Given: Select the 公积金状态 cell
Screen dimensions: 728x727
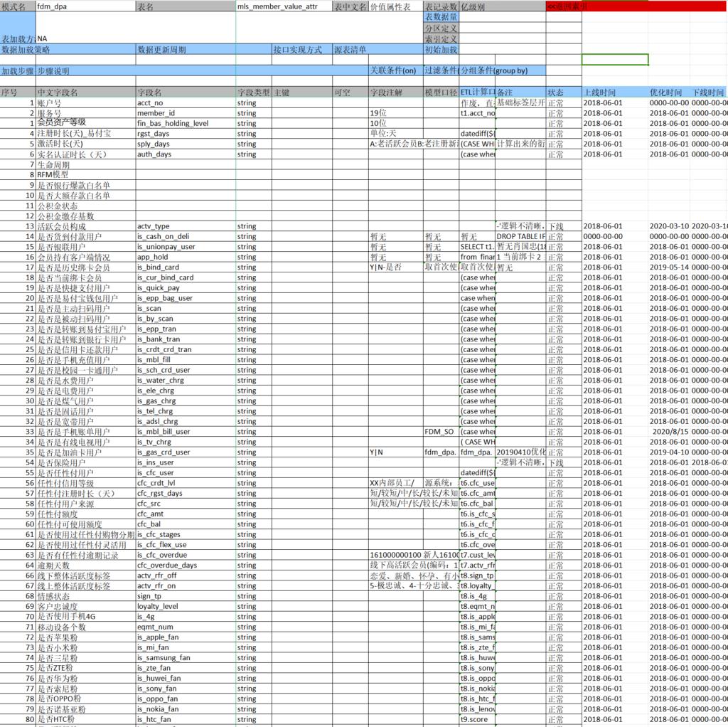Looking at the screenshot, I should [86, 206].
